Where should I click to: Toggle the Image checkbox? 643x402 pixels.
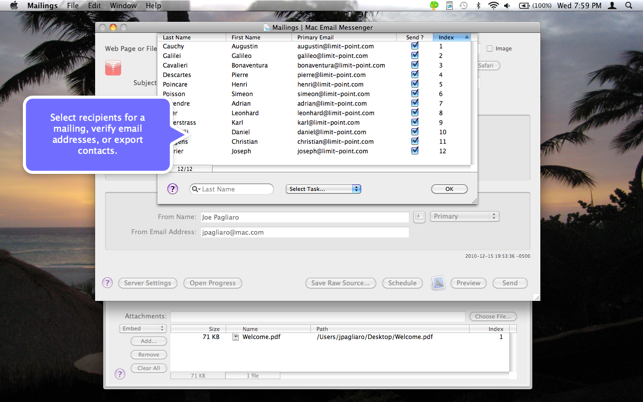[x=489, y=48]
